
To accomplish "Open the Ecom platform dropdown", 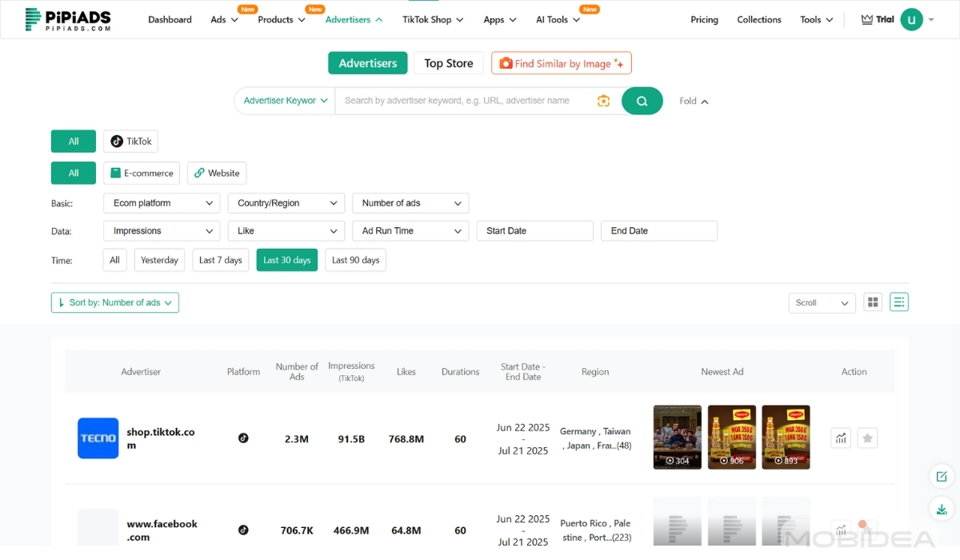I will (x=162, y=203).
